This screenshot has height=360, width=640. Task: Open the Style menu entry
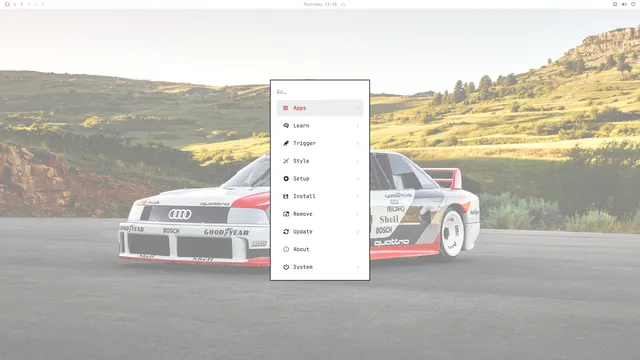[x=320, y=161]
